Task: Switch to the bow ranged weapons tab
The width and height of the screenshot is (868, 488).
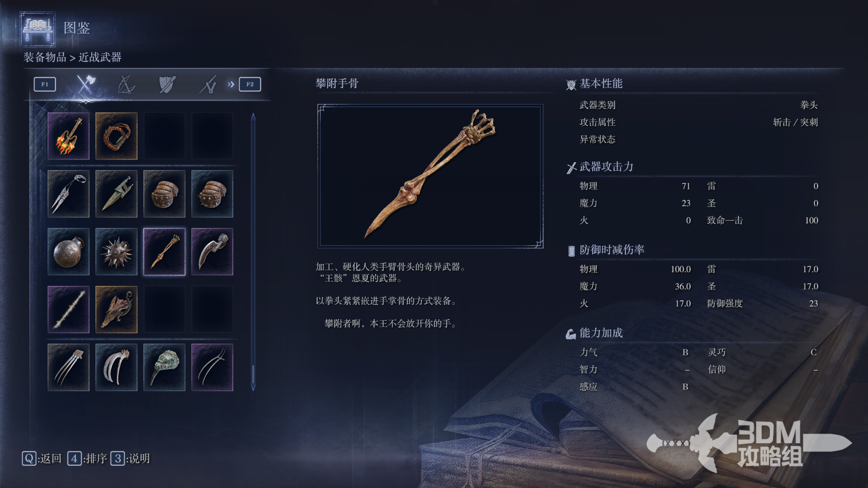Action: tap(126, 84)
